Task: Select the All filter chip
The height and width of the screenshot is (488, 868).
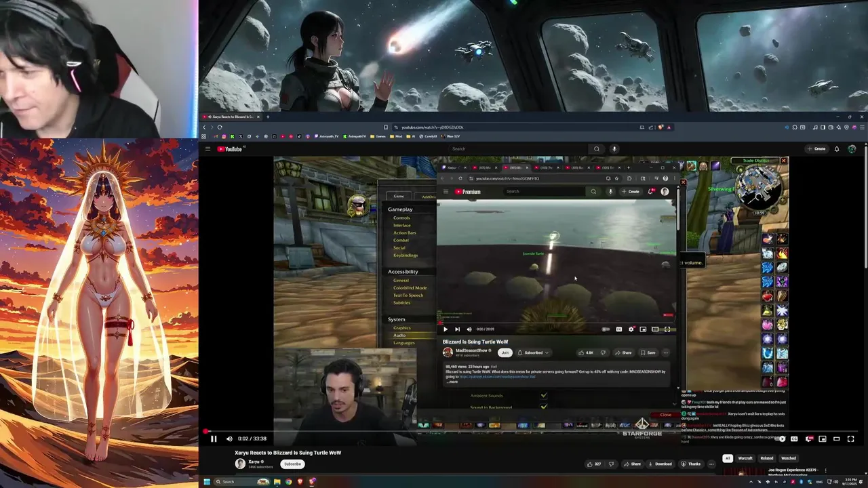Action: tap(727, 458)
